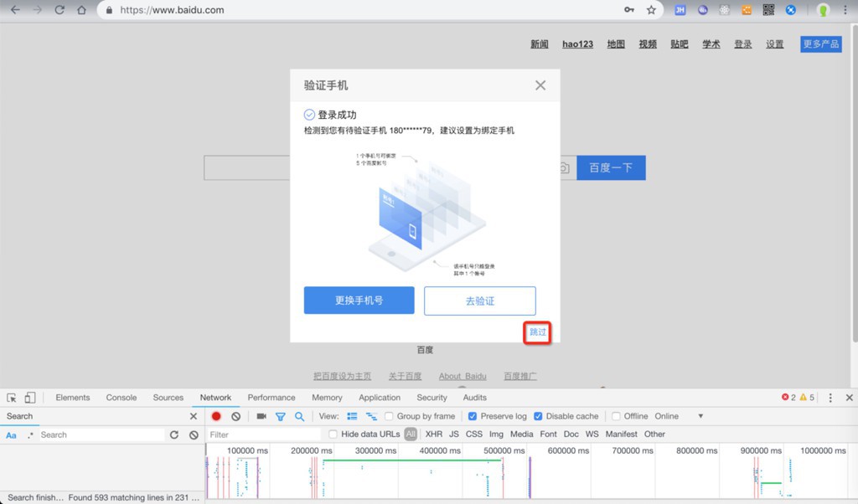
Task: Filter requests by CSS type
Action: pyautogui.click(x=474, y=434)
